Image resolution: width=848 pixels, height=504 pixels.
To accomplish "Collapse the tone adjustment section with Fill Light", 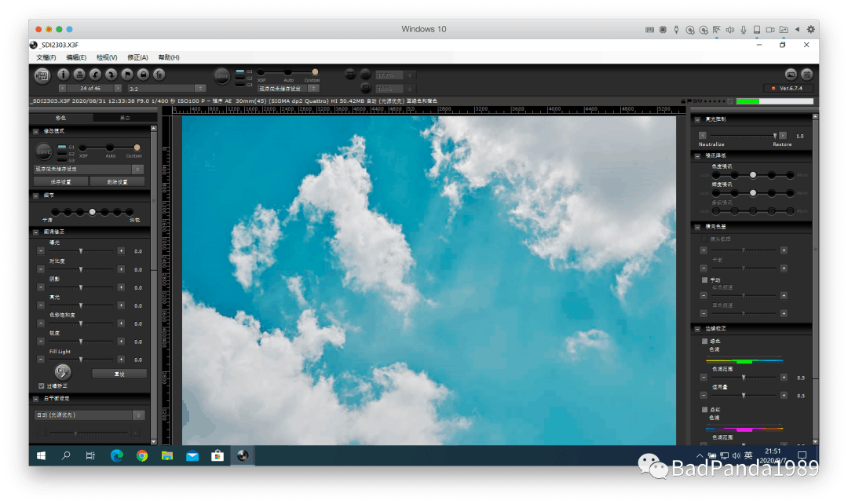I will (x=35, y=232).
